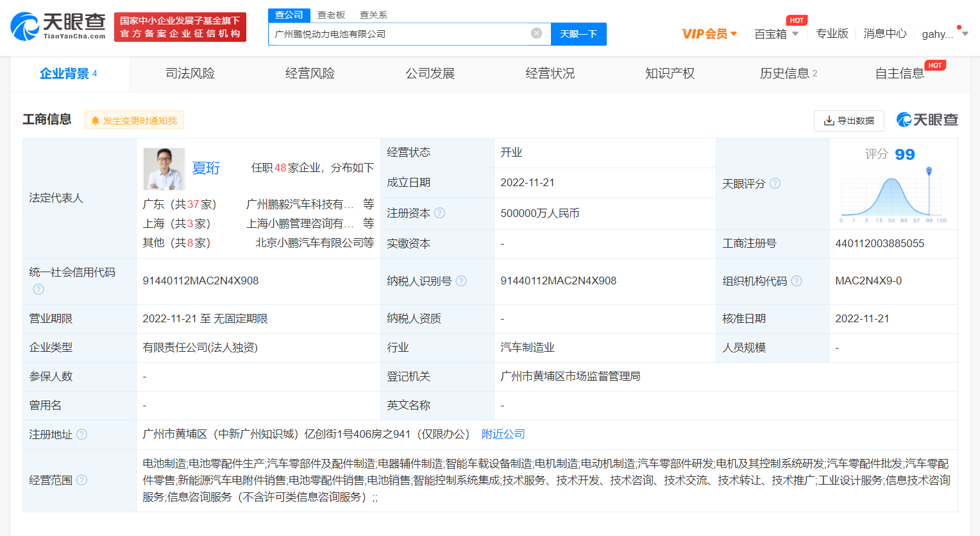This screenshot has height=536, width=980.
Task: Click the help icon under 统一社会信用代码
Action: (x=38, y=290)
